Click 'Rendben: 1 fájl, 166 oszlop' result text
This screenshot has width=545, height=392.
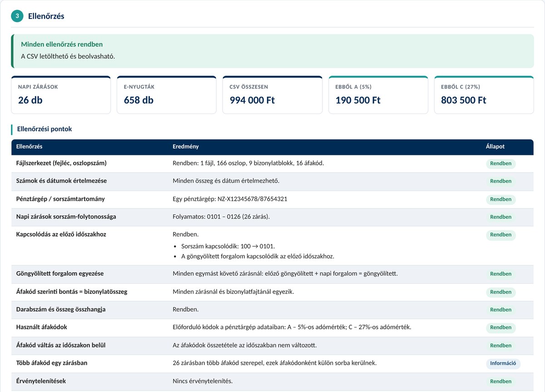(248, 163)
